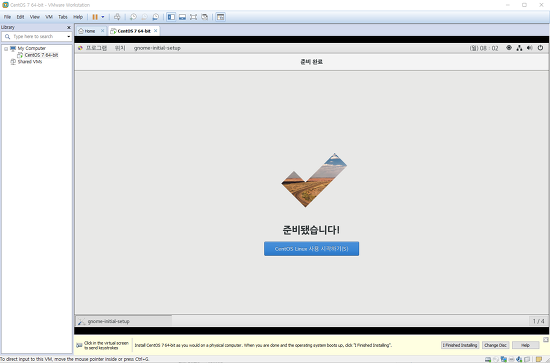Click the accessibility icon in GNOME top bar
The image size is (550, 363).
[x=509, y=48]
